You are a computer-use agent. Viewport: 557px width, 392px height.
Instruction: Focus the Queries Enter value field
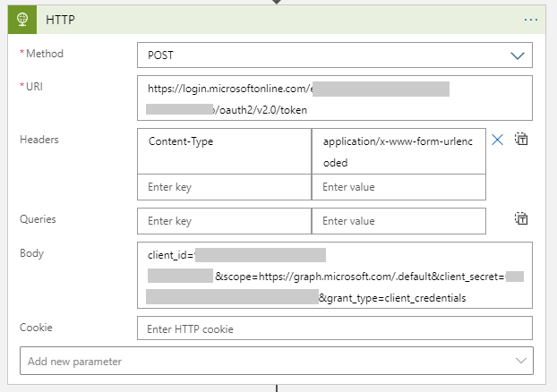coord(398,220)
